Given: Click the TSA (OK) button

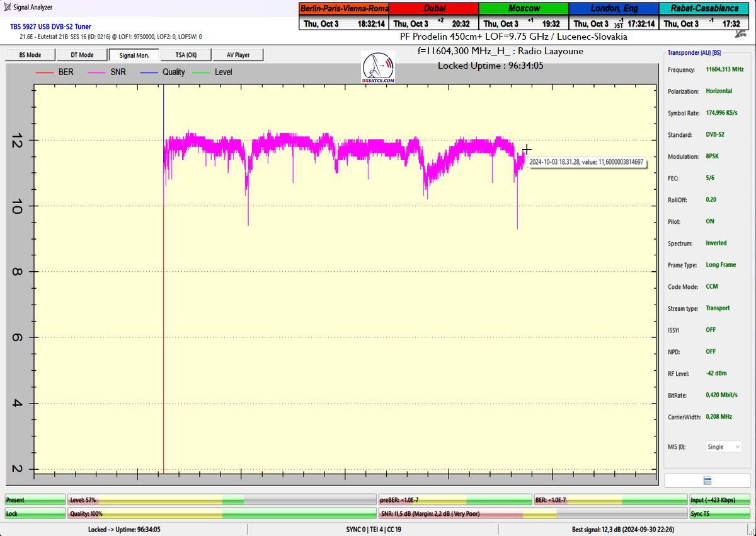Looking at the screenshot, I should pos(185,55).
